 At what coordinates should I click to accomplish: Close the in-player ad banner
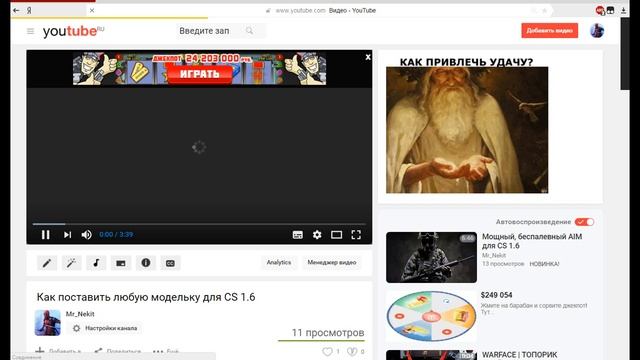click(x=368, y=57)
